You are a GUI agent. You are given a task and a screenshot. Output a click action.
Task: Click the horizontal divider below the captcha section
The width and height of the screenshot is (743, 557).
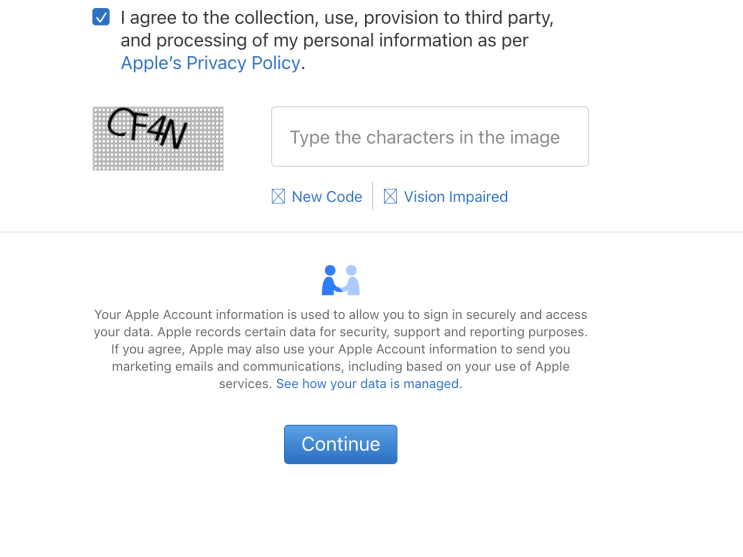pos(371,232)
